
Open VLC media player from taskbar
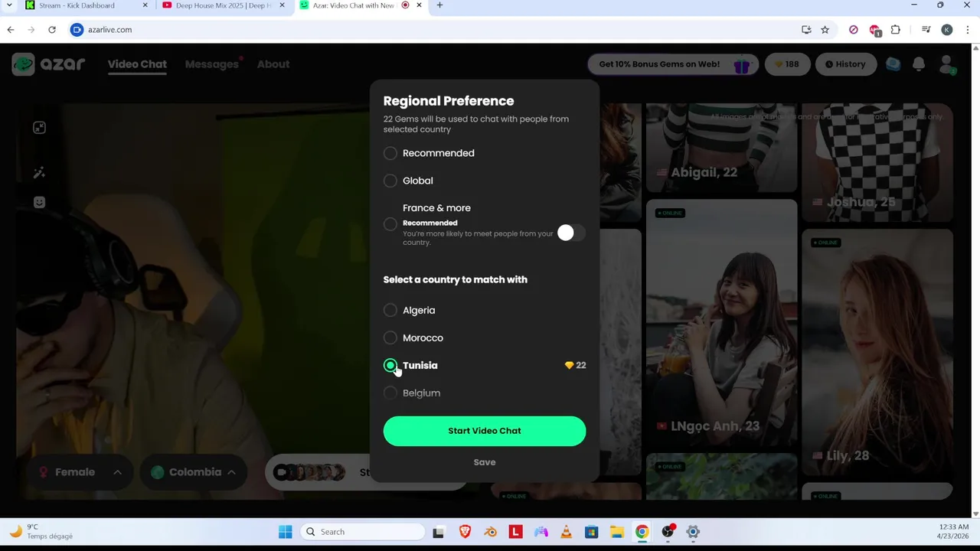click(x=566, y=532)
